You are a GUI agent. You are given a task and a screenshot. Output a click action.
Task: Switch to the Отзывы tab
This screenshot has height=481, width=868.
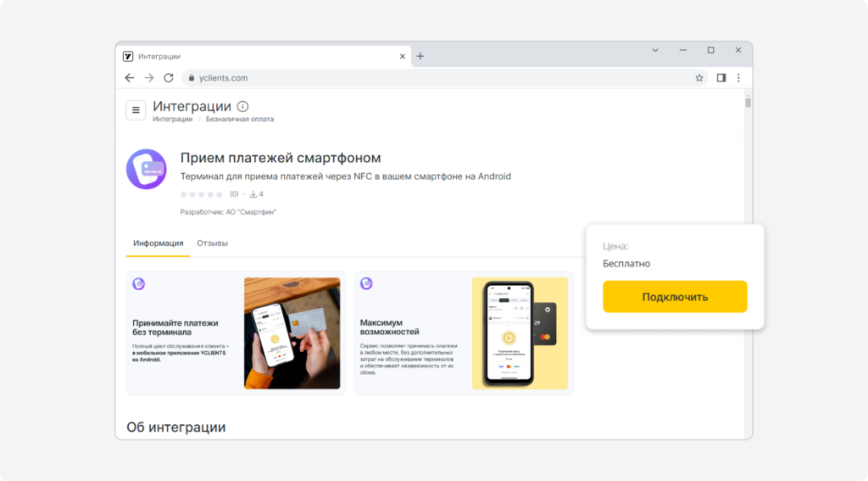coord(212,243)
